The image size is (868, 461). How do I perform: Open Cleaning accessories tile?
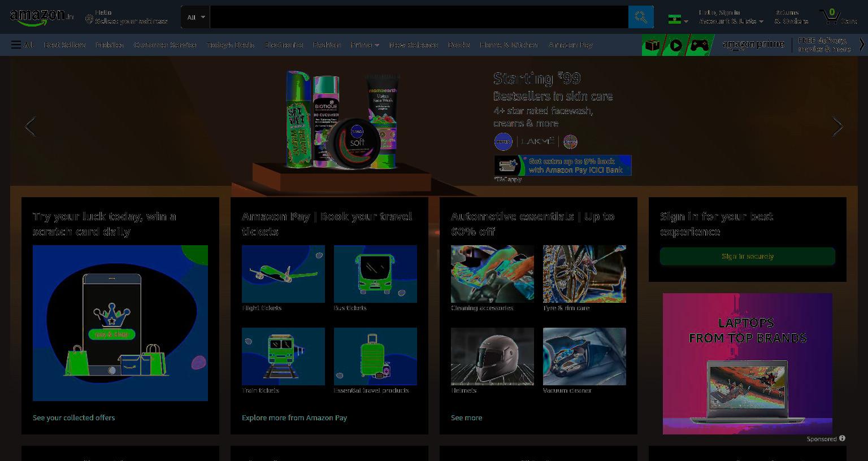[492, 274]
